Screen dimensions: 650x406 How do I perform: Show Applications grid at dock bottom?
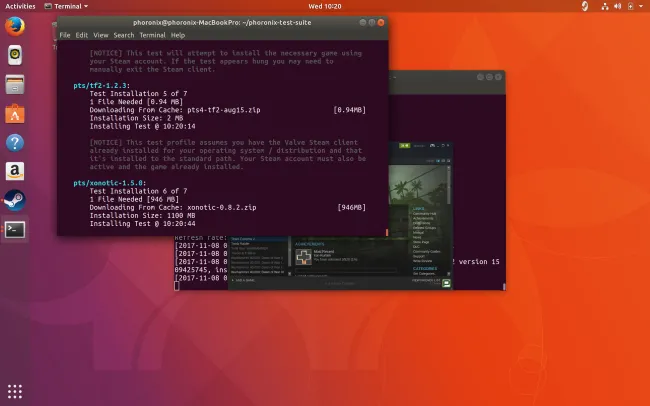(x=16, y=390)
